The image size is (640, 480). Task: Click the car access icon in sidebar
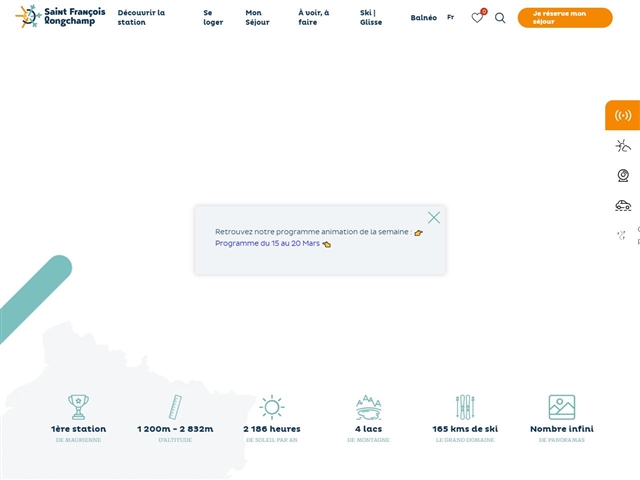point(623,206)
